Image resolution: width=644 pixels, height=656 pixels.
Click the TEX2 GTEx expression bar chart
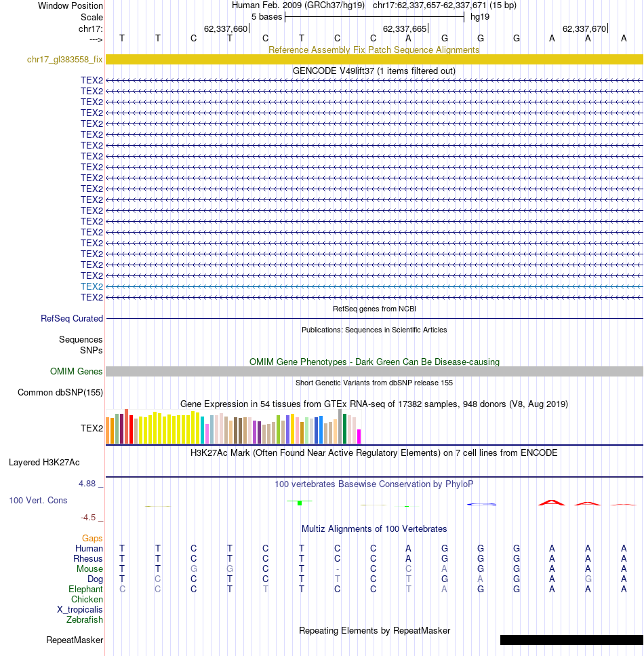pyautogui.click(x=233, y=426)
